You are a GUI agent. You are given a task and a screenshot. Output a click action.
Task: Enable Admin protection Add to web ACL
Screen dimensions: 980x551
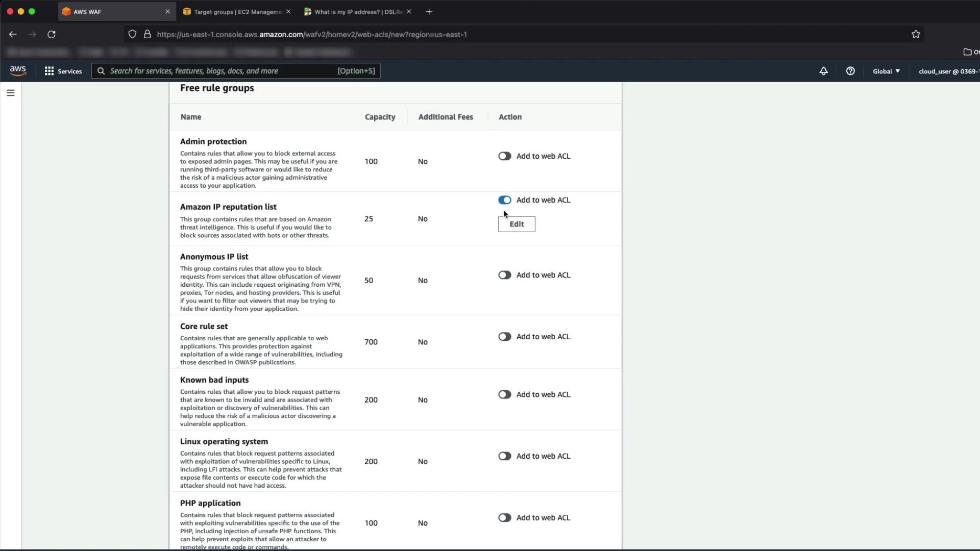[504, 156]
